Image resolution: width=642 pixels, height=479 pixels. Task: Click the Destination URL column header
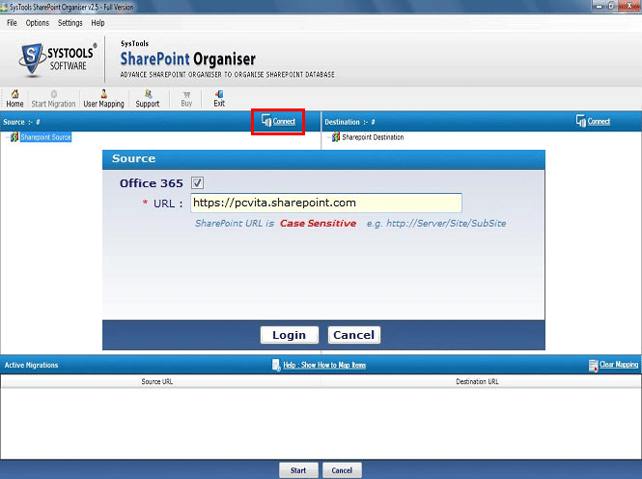[477, 382]
